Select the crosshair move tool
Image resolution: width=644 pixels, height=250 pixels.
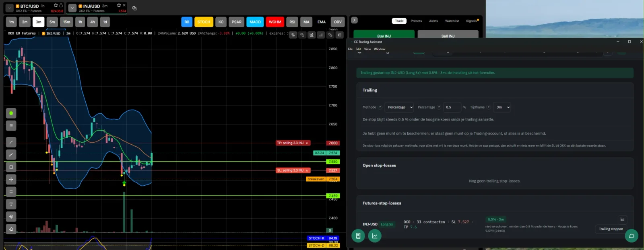[x=11, y=179]
